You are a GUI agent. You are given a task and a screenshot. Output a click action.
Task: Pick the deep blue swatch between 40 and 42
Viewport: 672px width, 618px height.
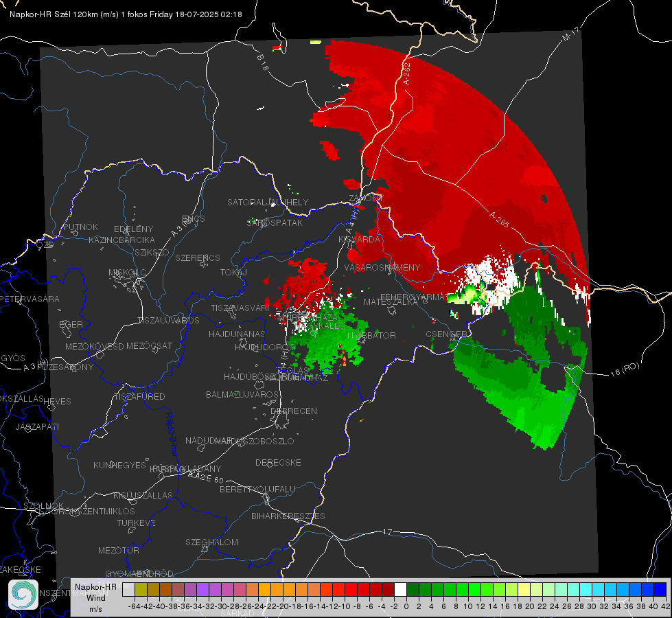660,589
